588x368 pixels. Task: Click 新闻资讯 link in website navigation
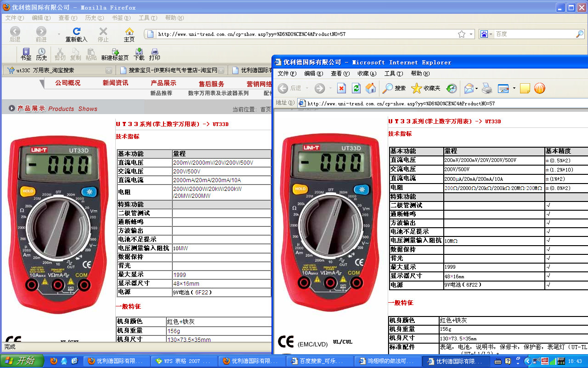point(115,83)
